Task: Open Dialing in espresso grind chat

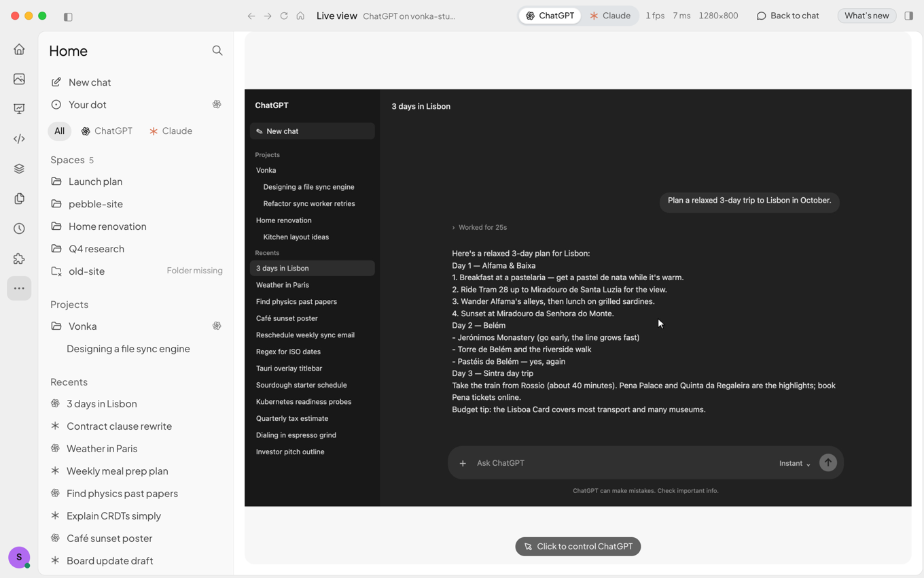Action: click(x=312, y=435)
